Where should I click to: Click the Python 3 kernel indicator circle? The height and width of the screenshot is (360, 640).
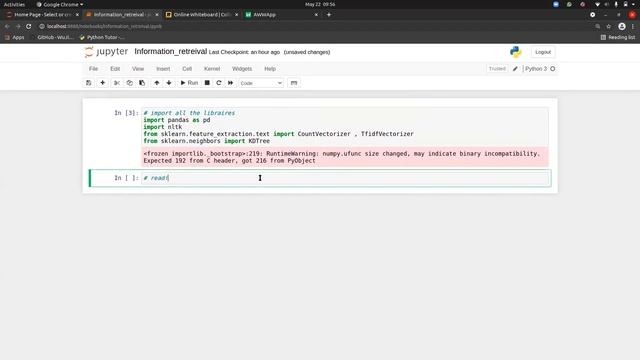(x=553, y=69)
